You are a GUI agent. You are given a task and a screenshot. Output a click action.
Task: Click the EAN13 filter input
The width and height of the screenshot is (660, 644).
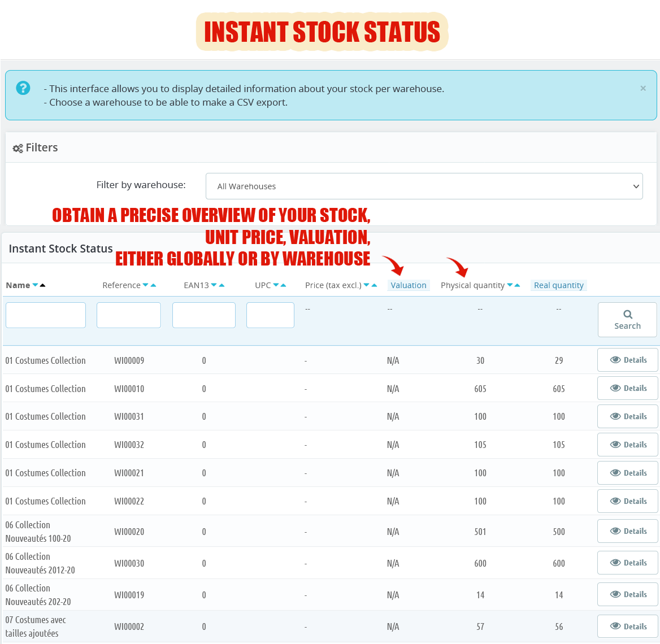[204, 315]
